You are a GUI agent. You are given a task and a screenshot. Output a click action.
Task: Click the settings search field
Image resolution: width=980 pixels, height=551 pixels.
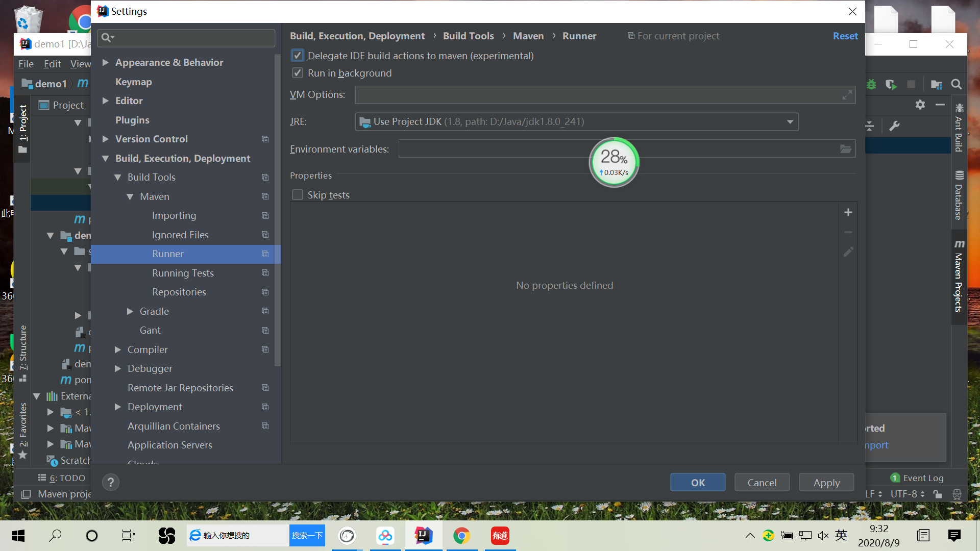pyautogui.click(x=186, y=38)
